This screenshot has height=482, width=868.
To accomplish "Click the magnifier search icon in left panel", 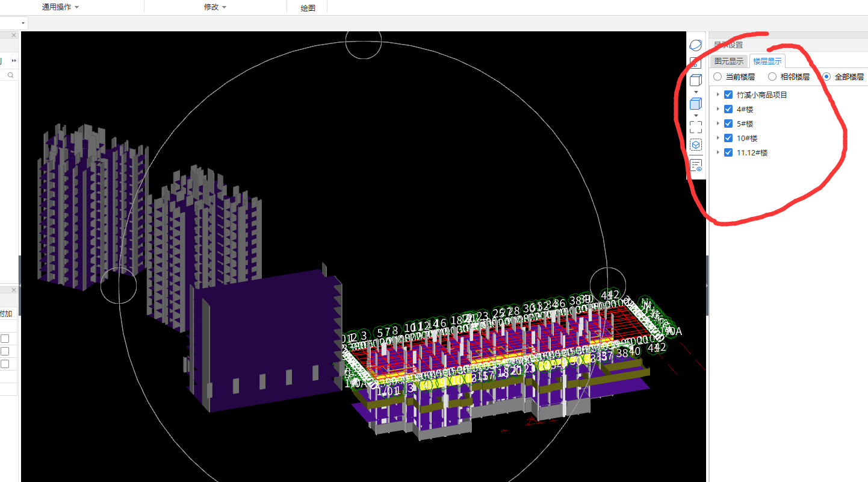I will 10,75.
